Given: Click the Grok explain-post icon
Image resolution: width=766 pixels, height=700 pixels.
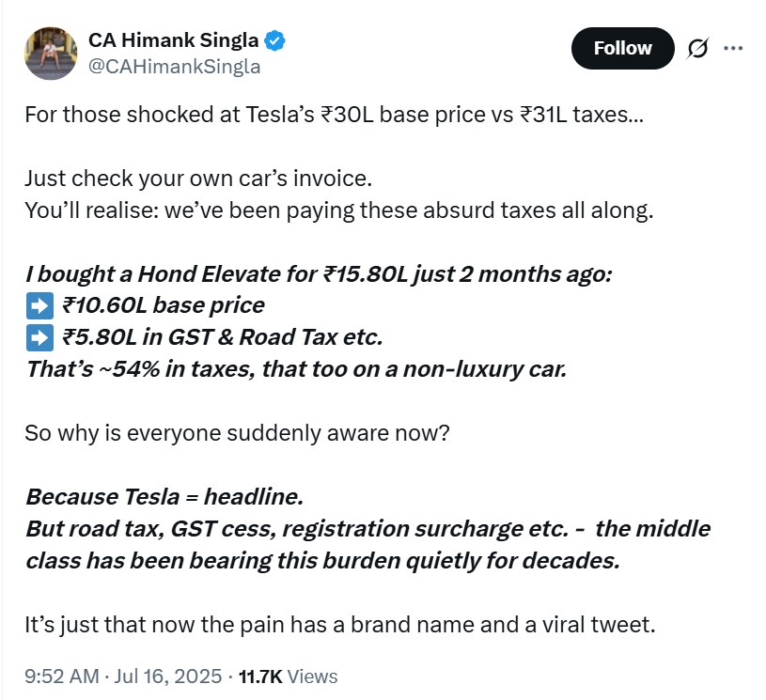Looking at the screenshot, I should (697, 48).
